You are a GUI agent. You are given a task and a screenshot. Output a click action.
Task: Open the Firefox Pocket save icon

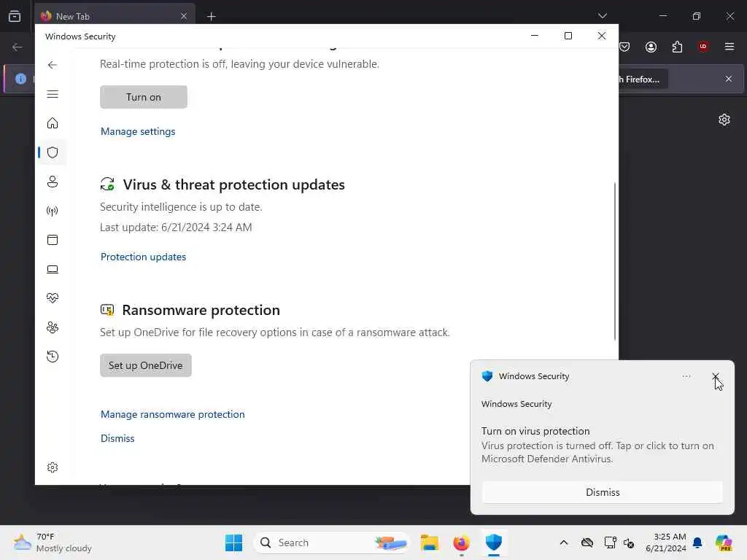[624, 47]
